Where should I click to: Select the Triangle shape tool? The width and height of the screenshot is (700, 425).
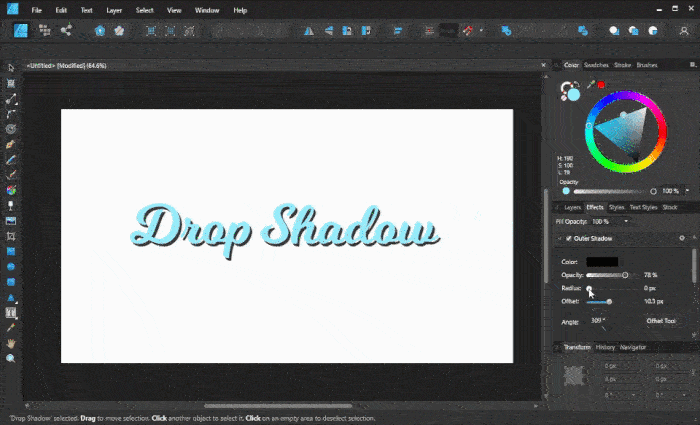11,298
